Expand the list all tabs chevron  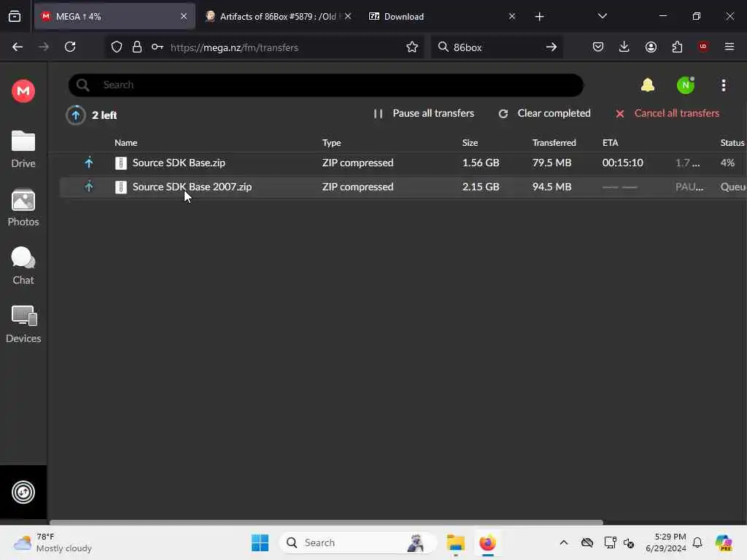point(602,16)
